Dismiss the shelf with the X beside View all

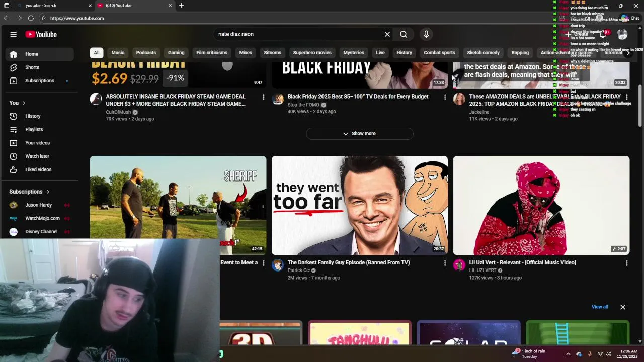click(623, 307)
